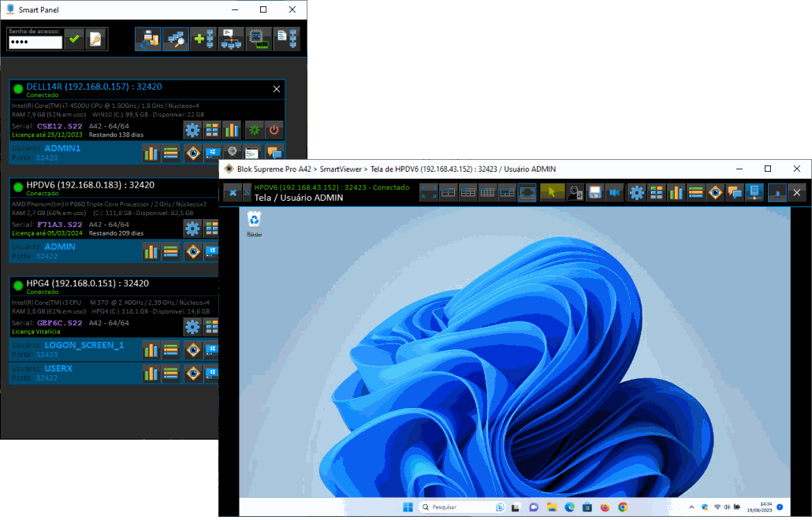Open SmartViewer eye icon for ADMIN1
The width and height of the screenshot is (812, 520).
193,153
